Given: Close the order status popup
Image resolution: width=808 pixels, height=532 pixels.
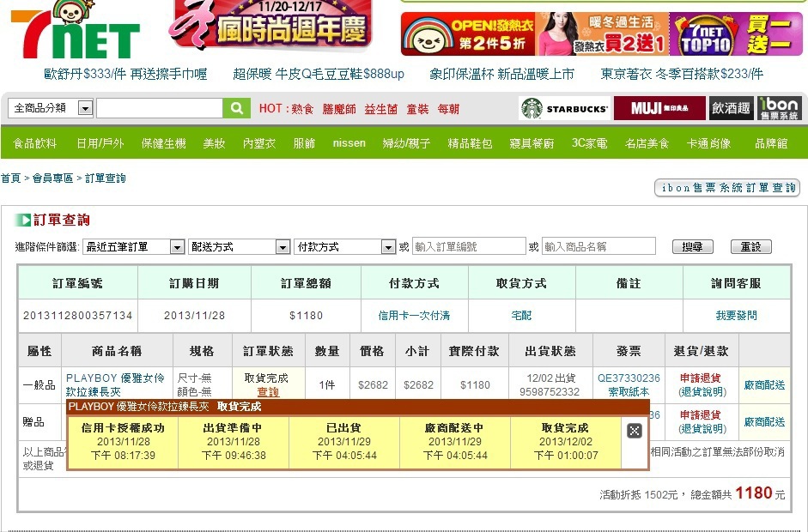Looking at the screenshot, I should point(635,431).
